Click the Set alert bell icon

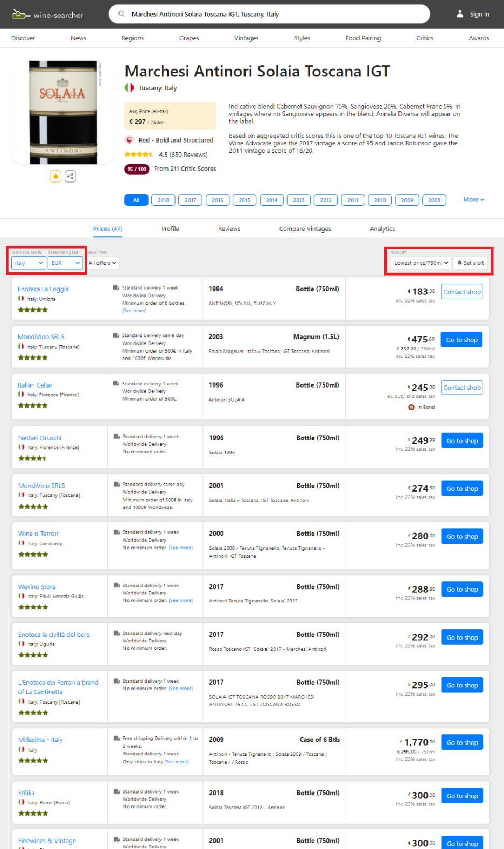pyautogui.click(x=459, y=263)
